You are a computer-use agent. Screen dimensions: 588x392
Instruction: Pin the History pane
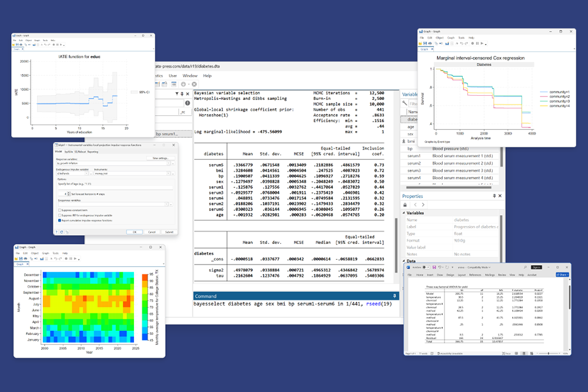pyautogui.click(x=182, y=94)
